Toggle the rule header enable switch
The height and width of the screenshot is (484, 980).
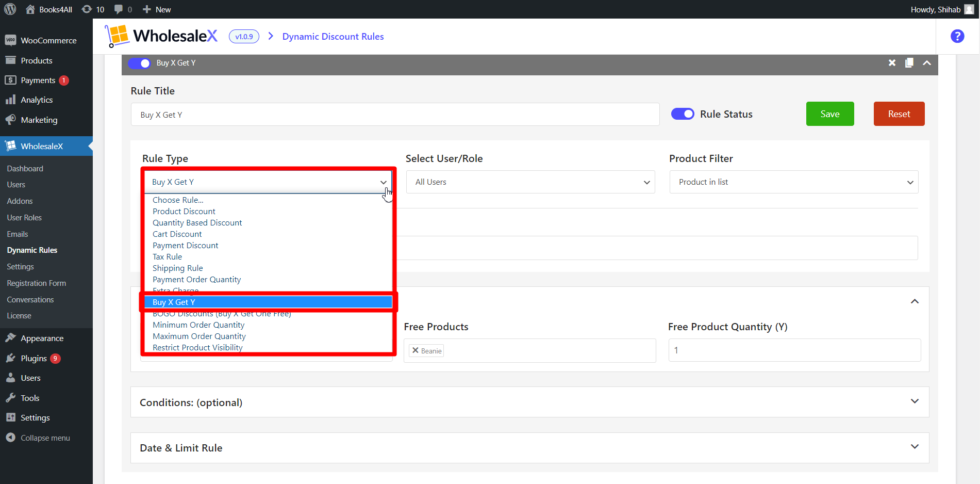point(139,63)
